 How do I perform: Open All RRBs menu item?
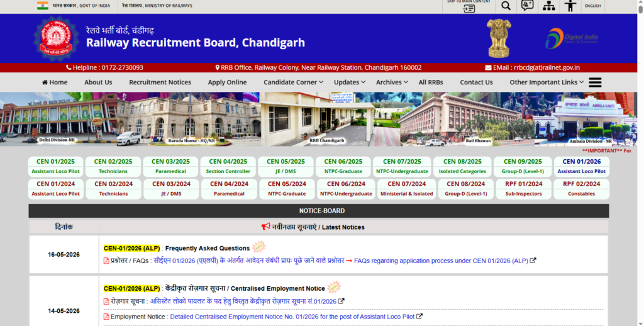pos(430,82)
